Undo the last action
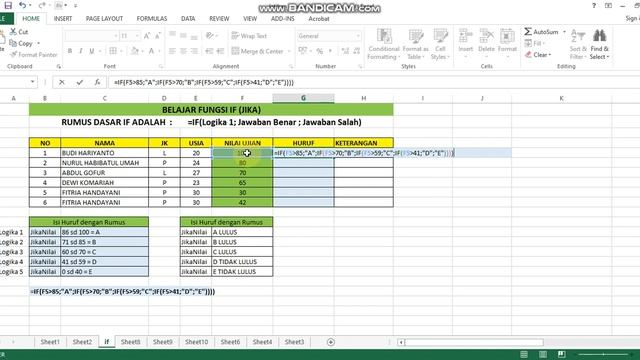This screenshot has height=360, width=640. (22, 6)
